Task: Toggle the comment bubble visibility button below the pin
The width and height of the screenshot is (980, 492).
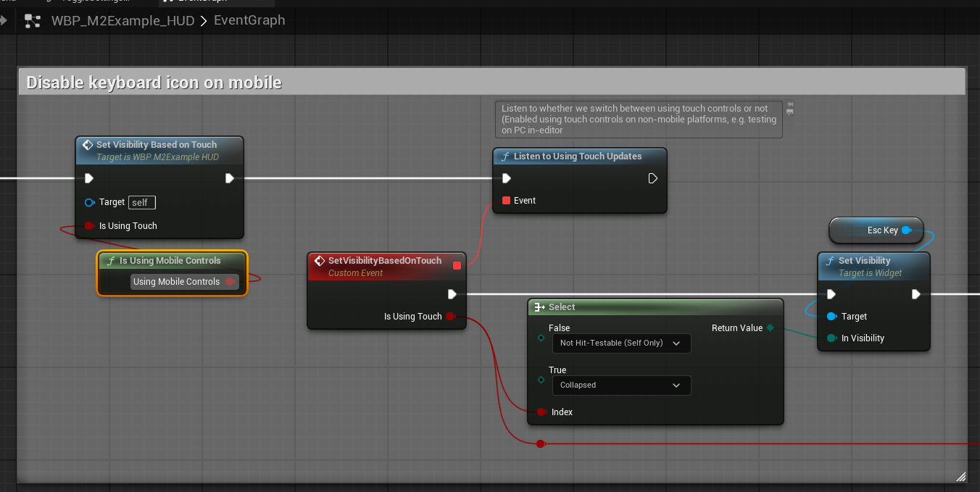Action: [x=790, y=112]
